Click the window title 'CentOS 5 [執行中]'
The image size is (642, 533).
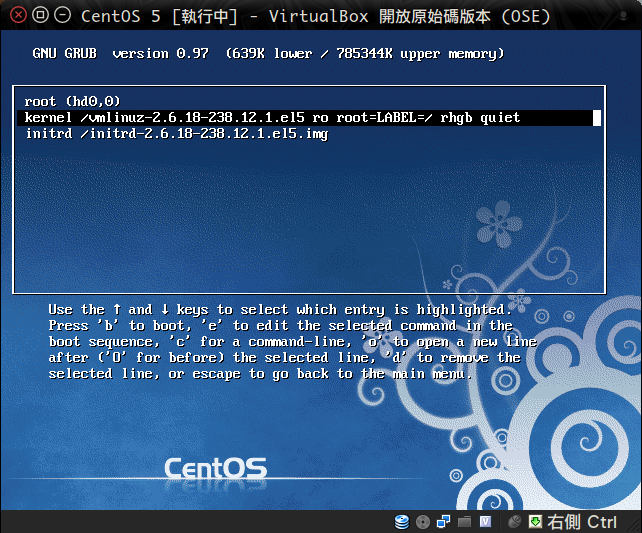coord(159,16)
